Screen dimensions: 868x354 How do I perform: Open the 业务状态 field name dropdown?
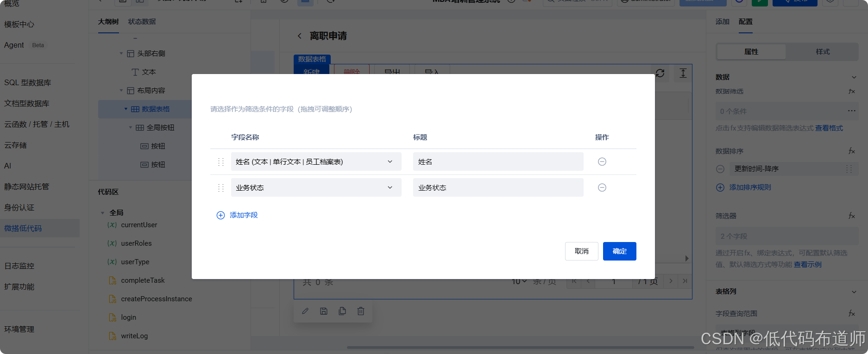[x=316, y=187]
